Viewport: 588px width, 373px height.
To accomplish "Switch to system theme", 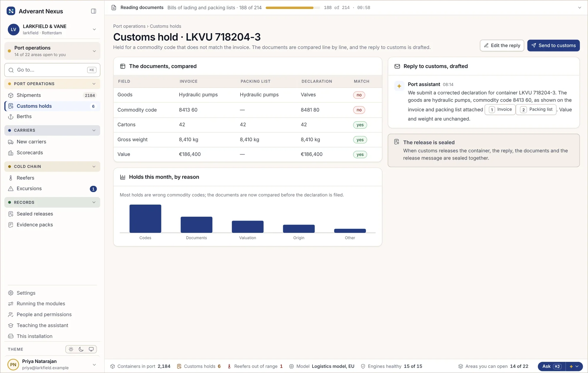I will point(91,349).
